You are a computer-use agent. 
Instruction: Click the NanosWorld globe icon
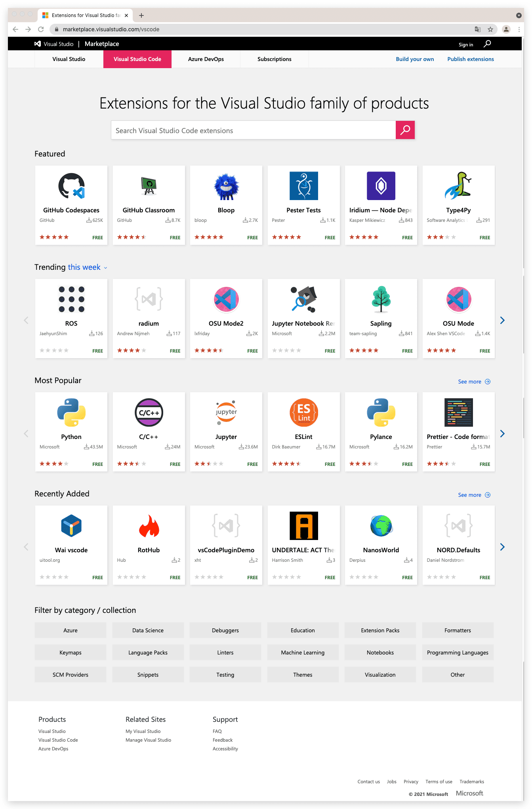click(x=381, y=526)
